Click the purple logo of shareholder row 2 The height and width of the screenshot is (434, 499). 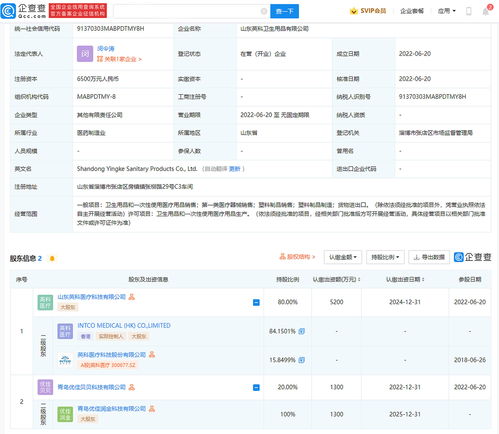(x=45, y=387)
